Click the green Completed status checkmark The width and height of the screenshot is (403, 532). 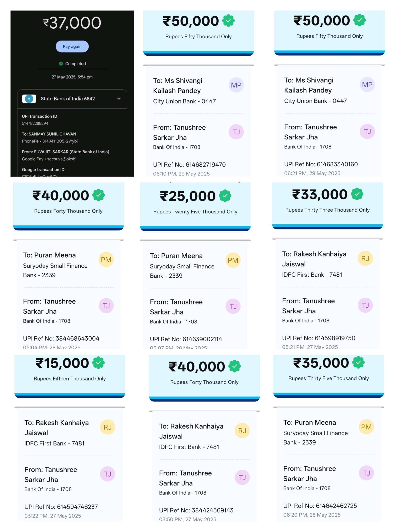tap(61, 64)
